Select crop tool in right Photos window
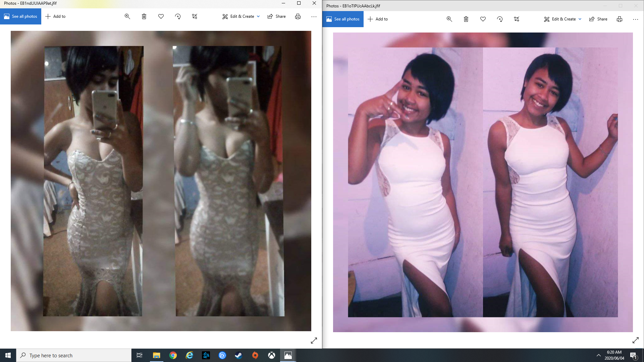The width and height of the screenshot is (644, 362). [517, 19]
